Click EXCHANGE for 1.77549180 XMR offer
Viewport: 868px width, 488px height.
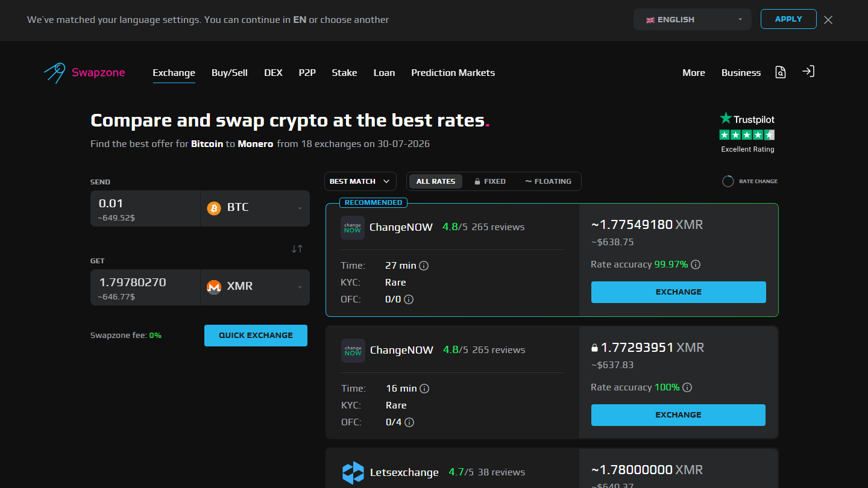(679, 292)
